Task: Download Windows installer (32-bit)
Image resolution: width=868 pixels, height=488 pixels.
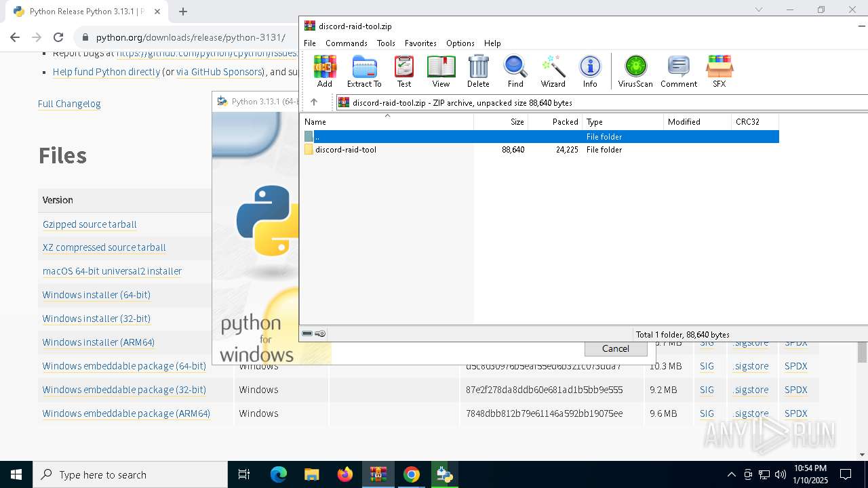Action: pos(96,319)
